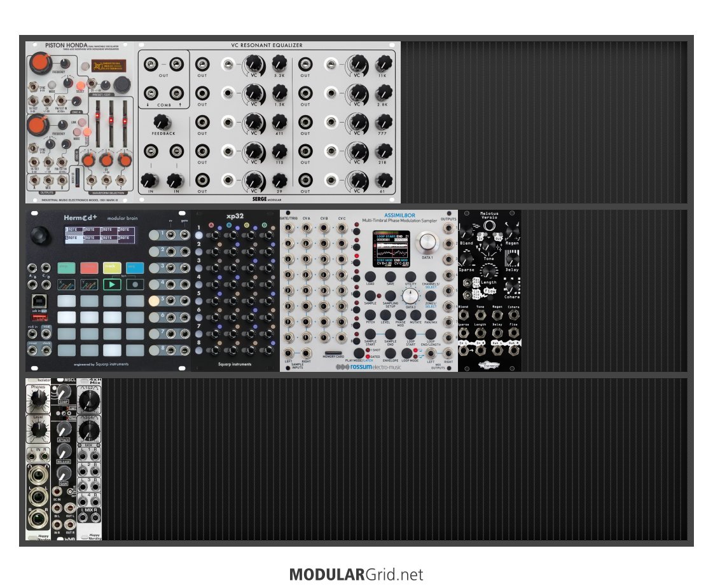Click Piston Honda OSC B orange frequency knob
The height and width of the screenshot is (588, 713).
pyautogui.click(x=39, y=125)
